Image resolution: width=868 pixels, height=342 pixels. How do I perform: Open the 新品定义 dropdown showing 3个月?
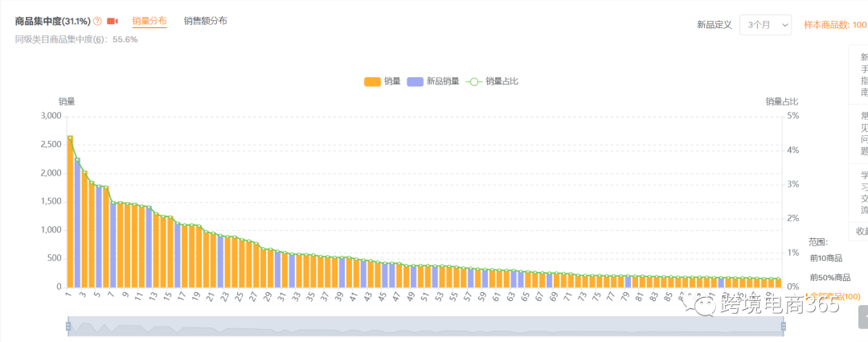click(x=766, y=25)
